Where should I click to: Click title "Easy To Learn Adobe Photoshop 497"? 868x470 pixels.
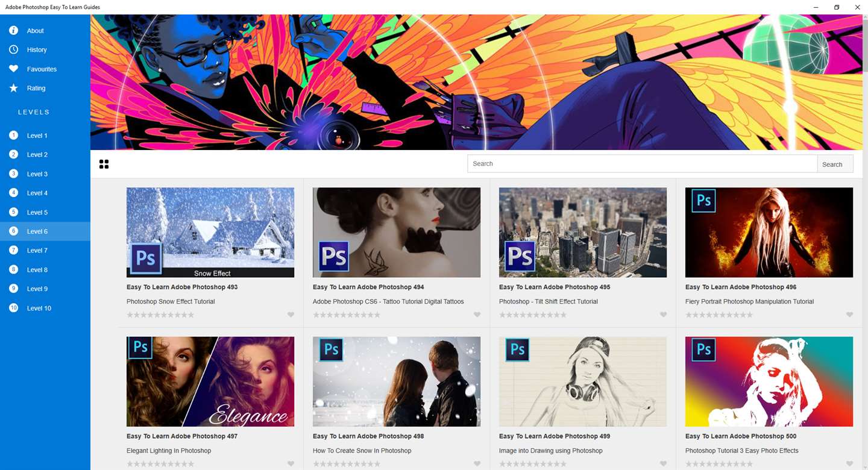pyautogui.click(x=182, y=436)
